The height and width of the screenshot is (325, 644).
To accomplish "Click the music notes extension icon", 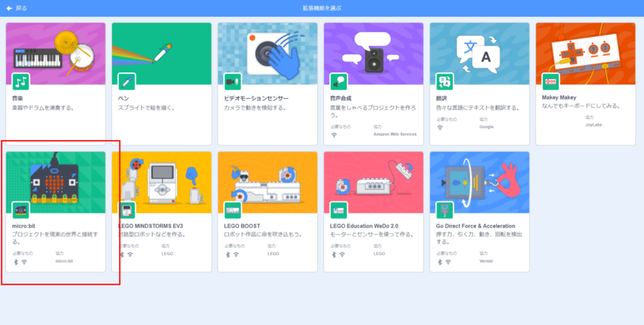I will (x=21, y=82).
